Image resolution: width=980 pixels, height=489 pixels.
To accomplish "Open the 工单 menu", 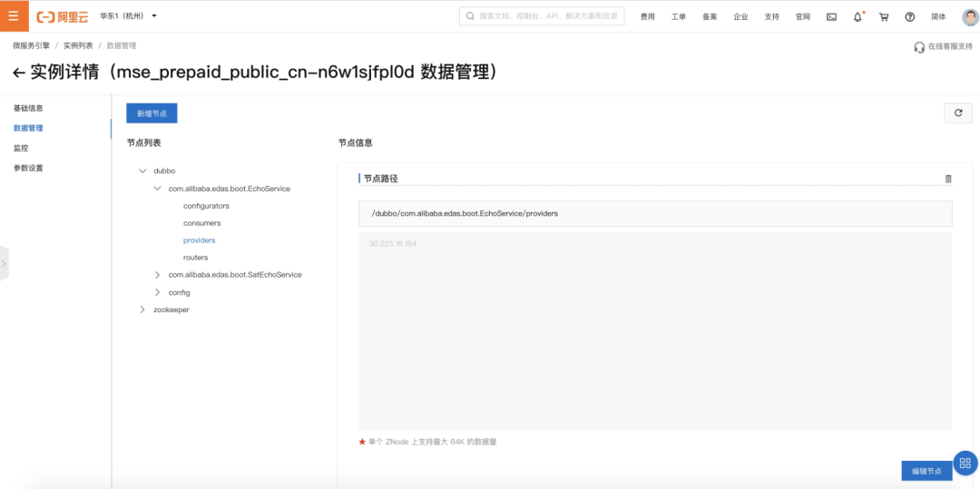I will tap(679, 17).
